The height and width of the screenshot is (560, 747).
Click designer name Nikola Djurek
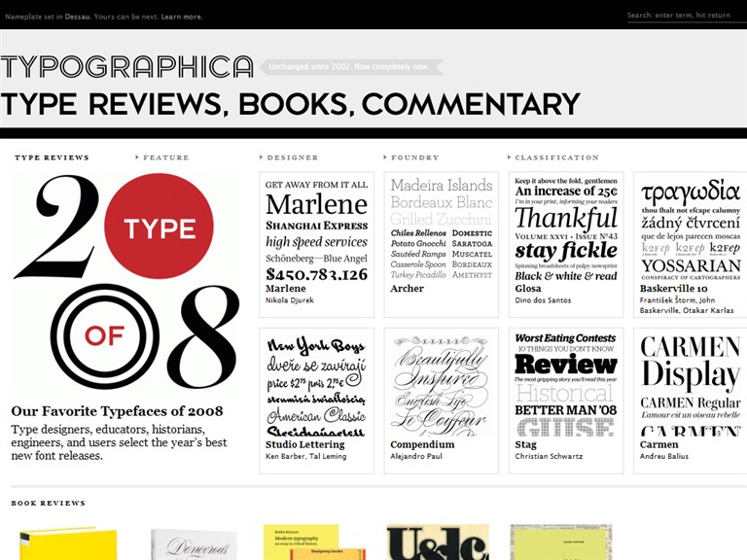tap(290, 300)
